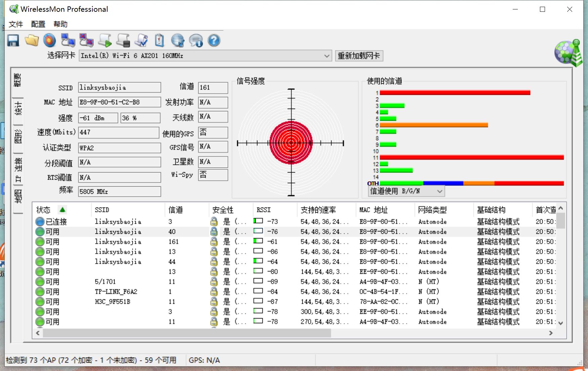Image resolution: width=588 pixels, height=371 pixels.
Task: Open the 配置 menu
Action: pyautogui.click(x=38, y=24)
